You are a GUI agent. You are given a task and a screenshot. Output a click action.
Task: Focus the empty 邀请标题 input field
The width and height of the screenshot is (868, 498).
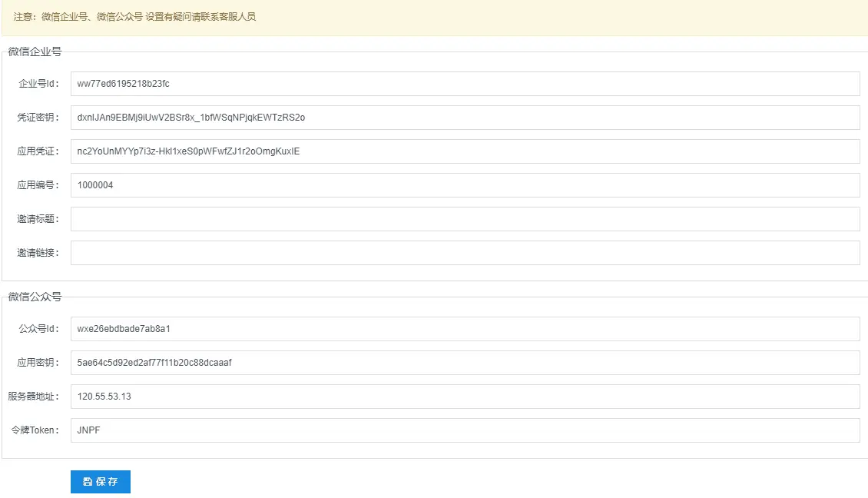(x=465, y=219)
